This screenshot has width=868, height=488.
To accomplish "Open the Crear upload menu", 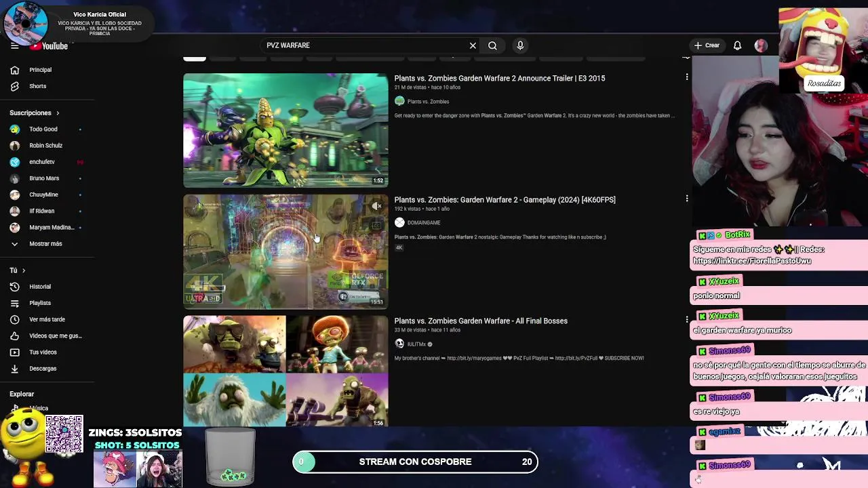I will click(x=707, y=45).
